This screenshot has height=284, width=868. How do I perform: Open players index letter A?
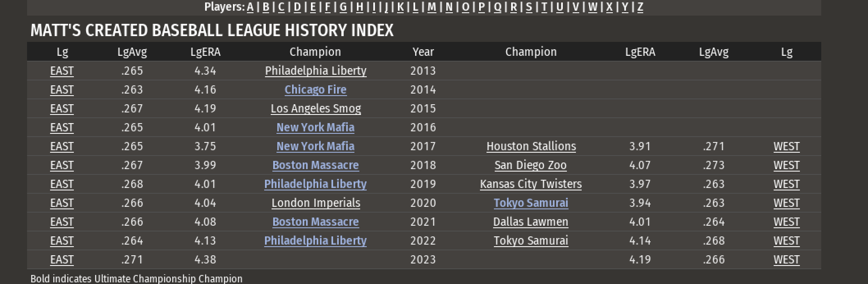(x=250, y=7)
